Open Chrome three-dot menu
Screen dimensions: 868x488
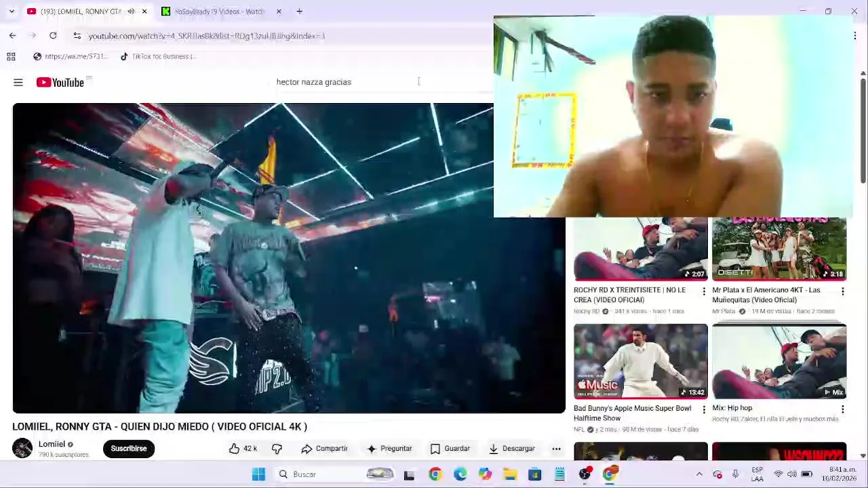tap(854, 35)
